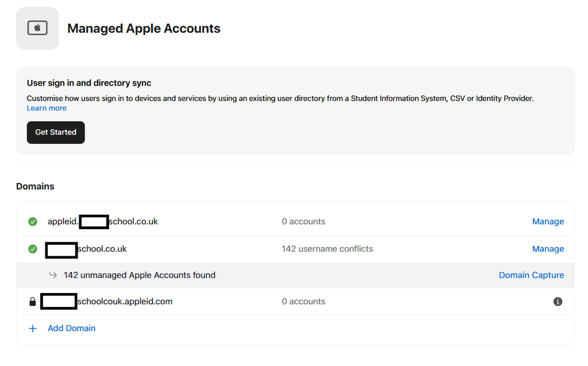The width and height of the screenshot is (588, 366).
Task: Open the Learn more link
Action: pyautogui.click(x=47, y=108)
